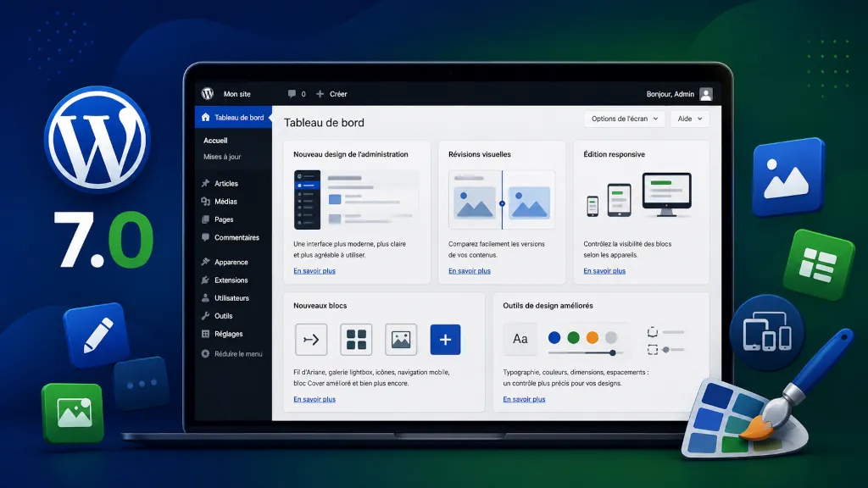This screenshot has width=868, height=488.
Task: Click the green table layout tile
Action: point(818,264)
